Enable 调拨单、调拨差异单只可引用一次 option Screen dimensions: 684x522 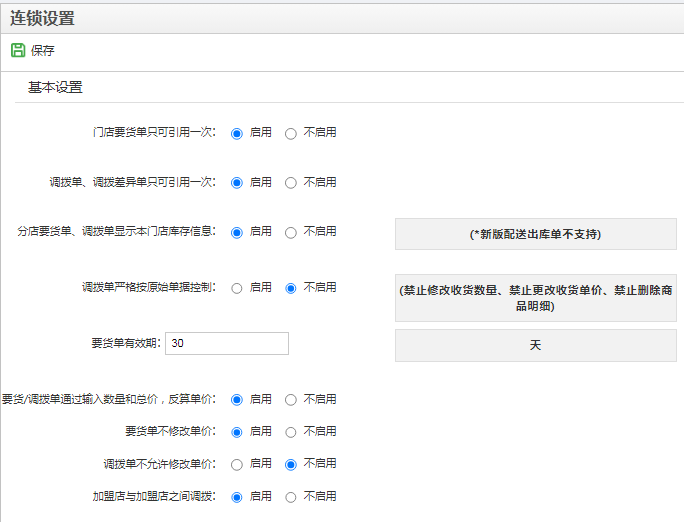(236, 183)
